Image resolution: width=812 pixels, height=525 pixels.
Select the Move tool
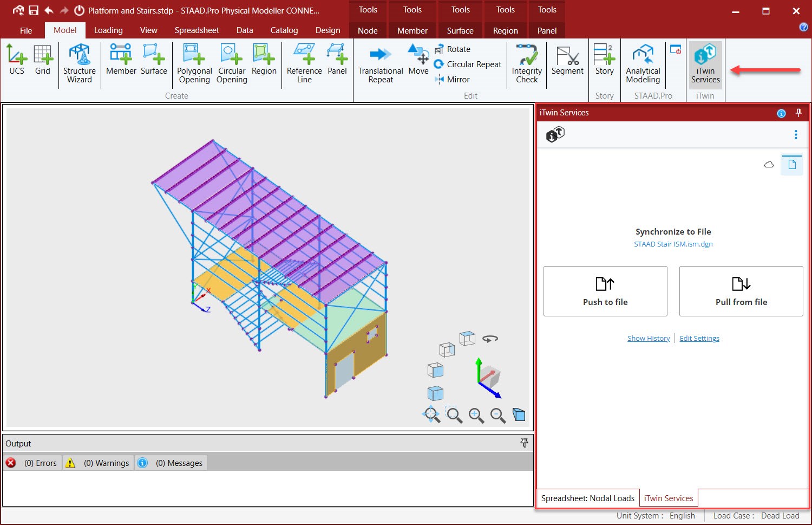418,60
